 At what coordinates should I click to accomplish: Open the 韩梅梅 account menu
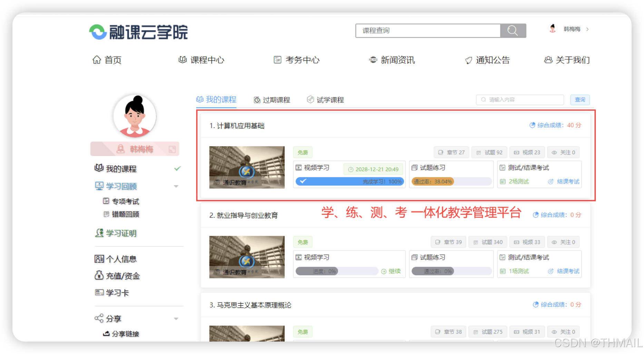(x=571, y=29)
